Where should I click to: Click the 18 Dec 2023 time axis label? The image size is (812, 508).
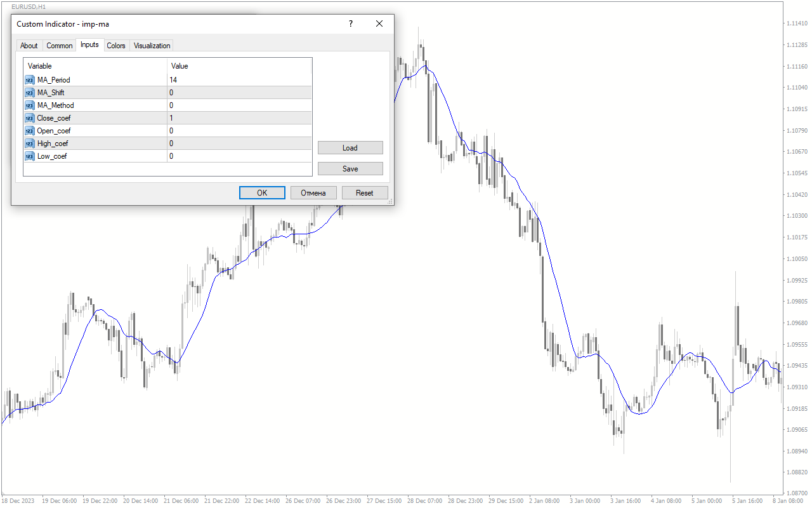pyautogui.click(x=18, y=501)
